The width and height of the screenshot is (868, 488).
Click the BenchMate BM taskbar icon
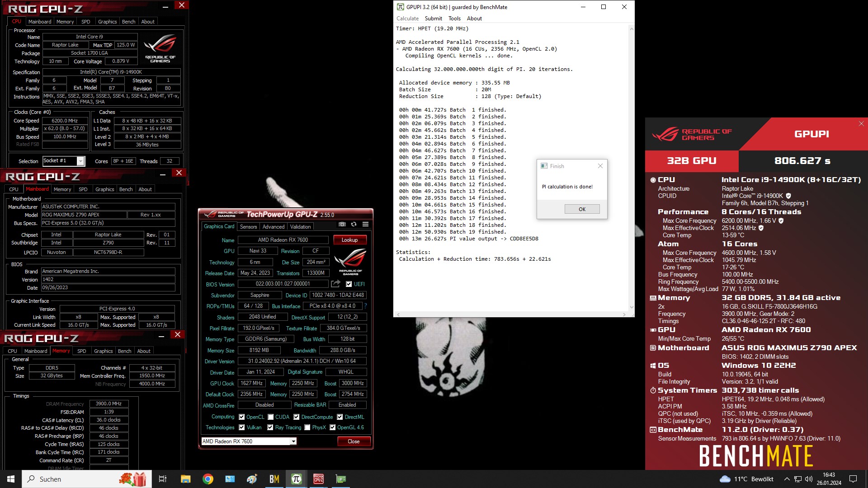click(274, 479)
